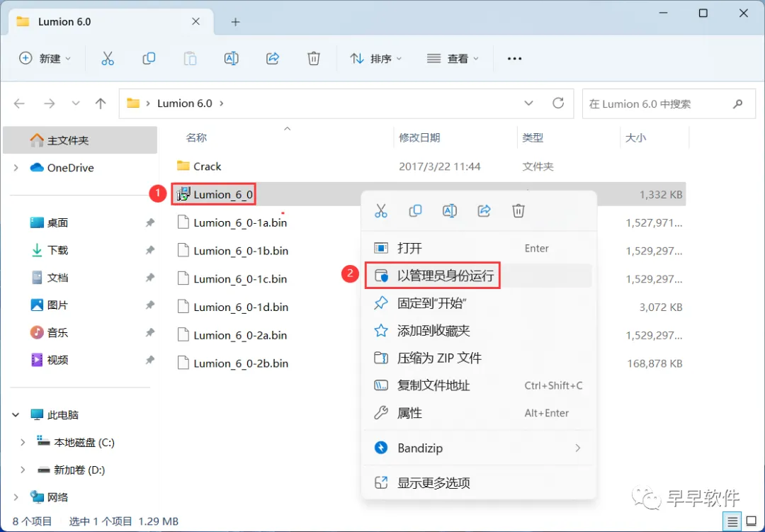
Task: Open the Bandizip submenu
Action: click(479, 448)
